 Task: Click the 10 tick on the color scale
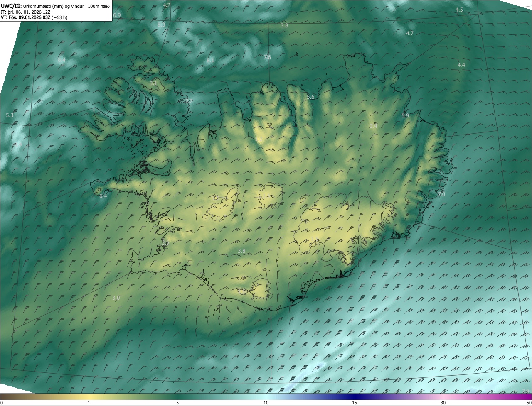[x=266, y=403]
